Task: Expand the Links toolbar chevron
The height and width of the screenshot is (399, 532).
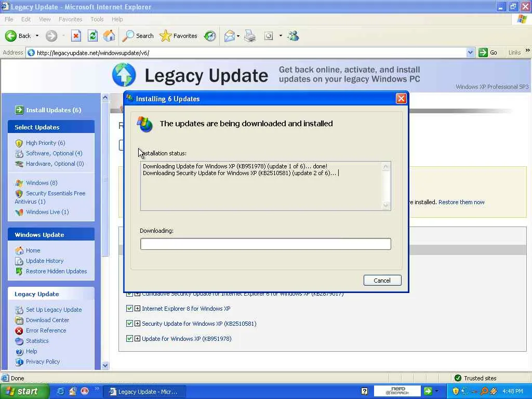Action: coord(528,50)
